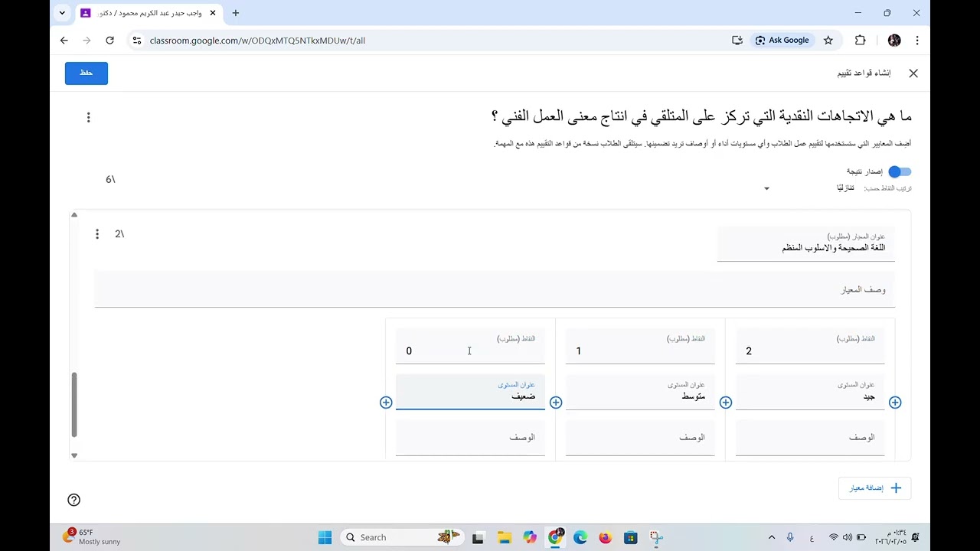Click the blue حفظ save button

[x=87, y=73]
